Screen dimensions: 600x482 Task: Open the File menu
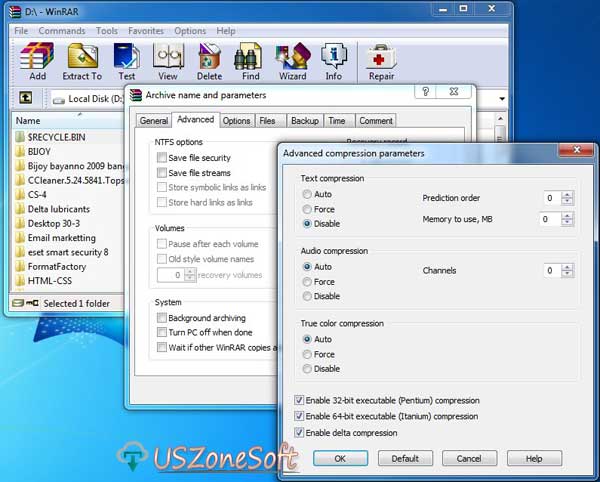[21, 31]
